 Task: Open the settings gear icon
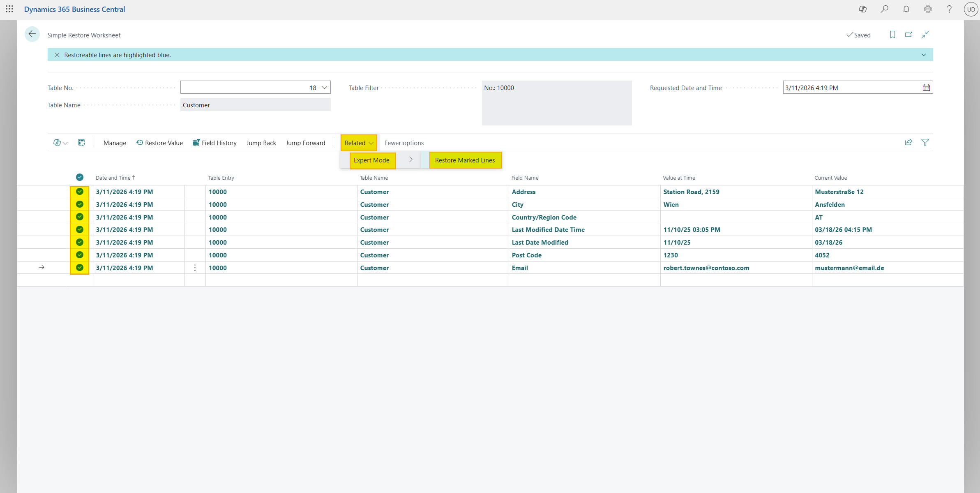[928, 9]
